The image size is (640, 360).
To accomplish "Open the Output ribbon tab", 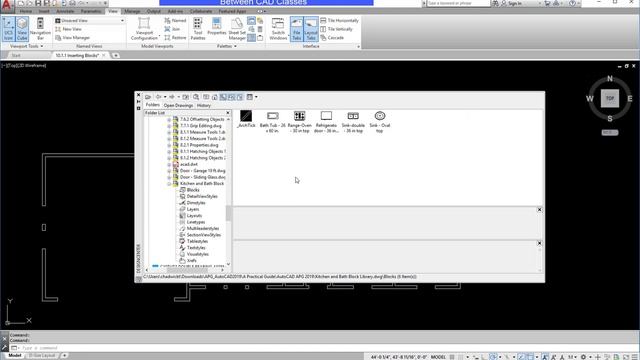I will (x=154, y=11).
